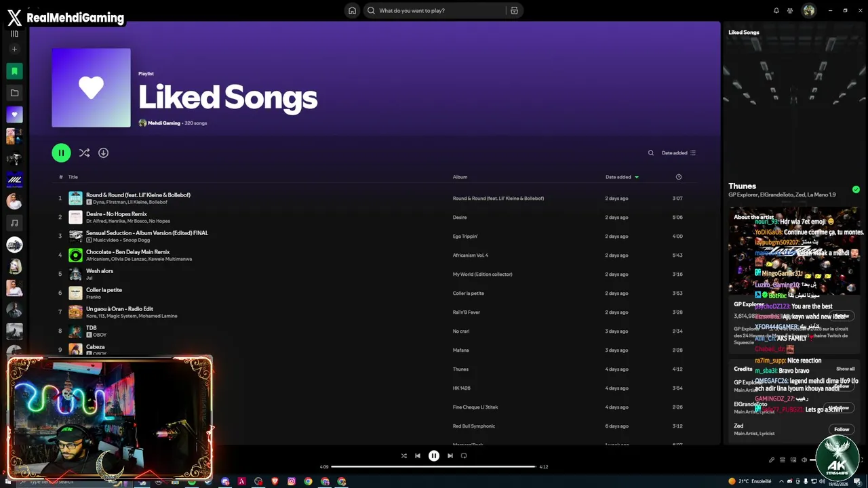Viewport: 868px width, 488px height.
Task: Open the album link 'Red Bull Symphonic'
Action: 474,426
